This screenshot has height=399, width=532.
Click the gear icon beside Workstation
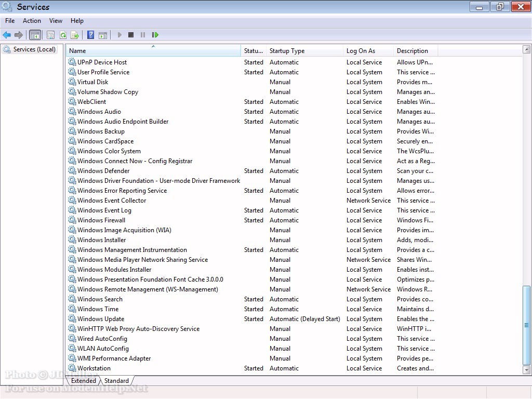pos(72,368)
